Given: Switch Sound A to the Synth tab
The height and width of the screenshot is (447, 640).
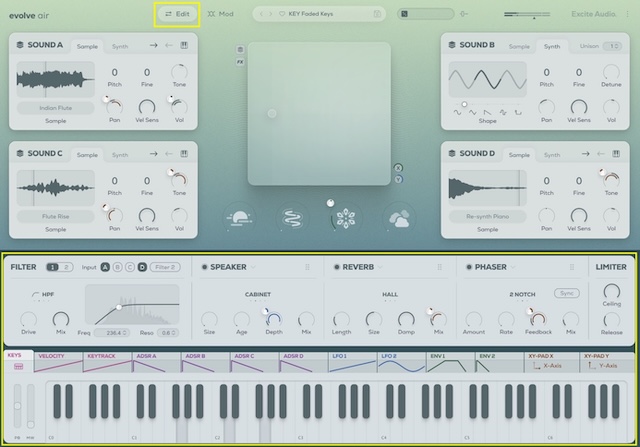Looking at the screenshot, I should [119, 46].
